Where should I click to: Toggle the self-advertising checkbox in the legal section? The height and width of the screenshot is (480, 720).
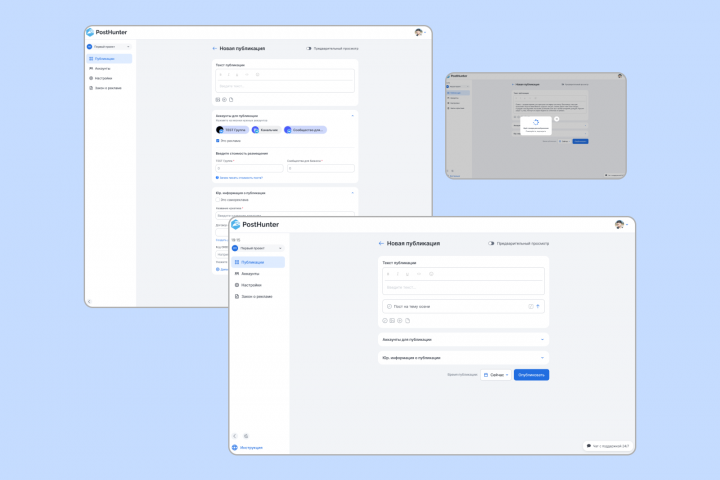(218, 200)
